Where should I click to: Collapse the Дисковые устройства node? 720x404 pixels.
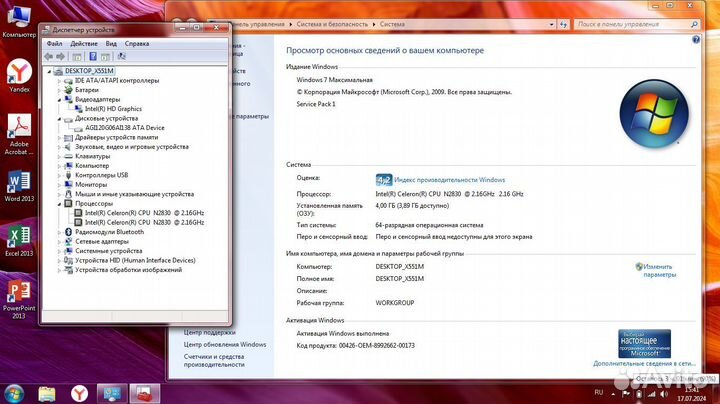[59, 118]
